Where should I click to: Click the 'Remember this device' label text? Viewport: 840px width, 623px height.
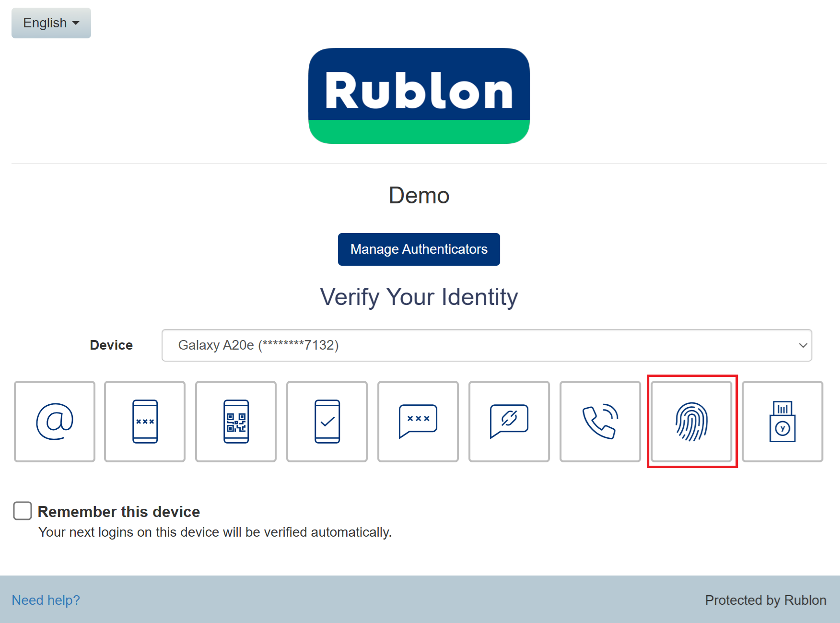[x=119, y=512]
